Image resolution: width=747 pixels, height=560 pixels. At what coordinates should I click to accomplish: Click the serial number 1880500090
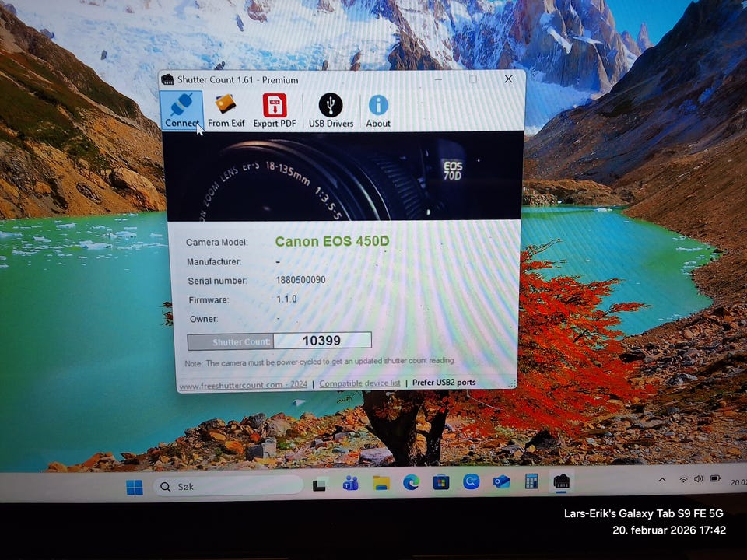click(x=300, y=280)
